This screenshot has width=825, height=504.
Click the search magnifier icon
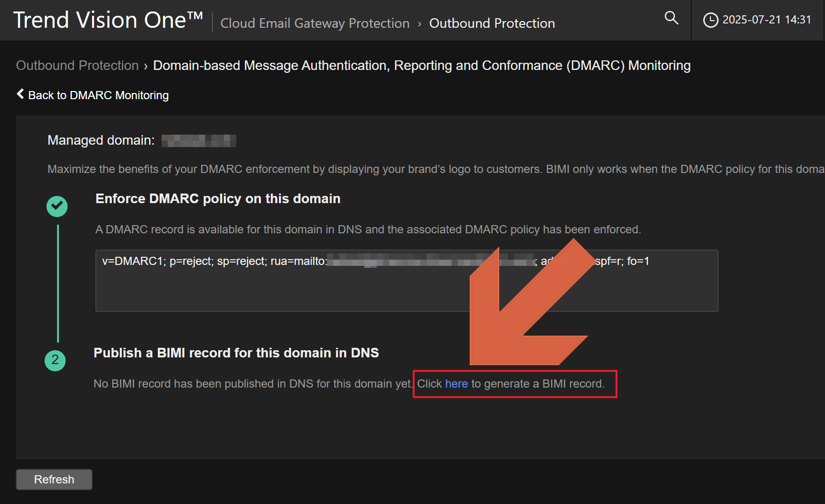click(x=671, y=18)
